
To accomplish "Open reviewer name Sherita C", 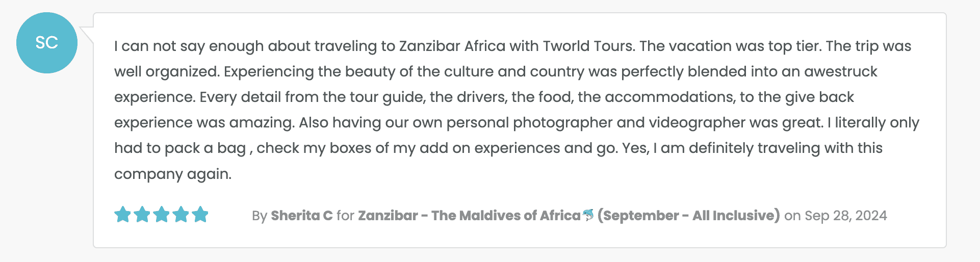I will 301,216.
